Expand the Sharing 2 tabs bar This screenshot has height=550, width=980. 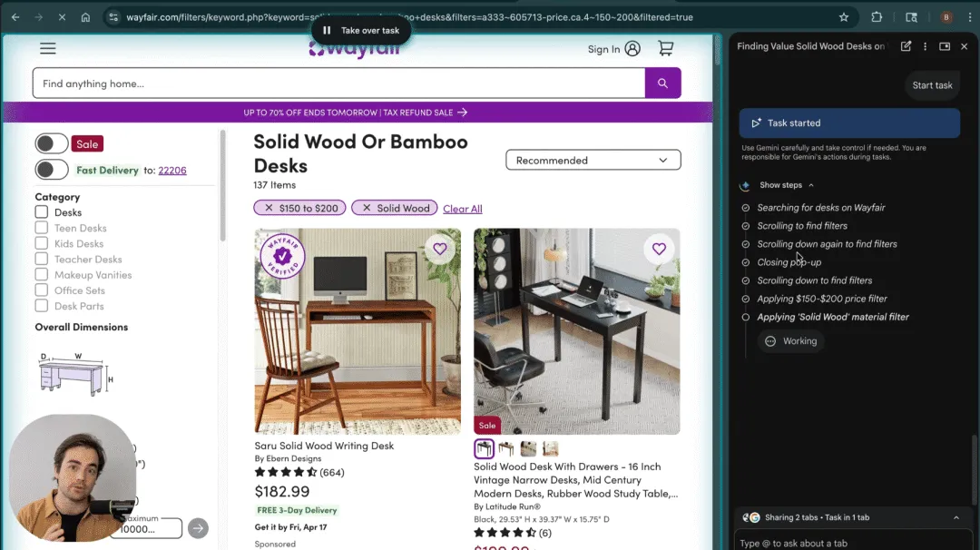click(955, 517)
